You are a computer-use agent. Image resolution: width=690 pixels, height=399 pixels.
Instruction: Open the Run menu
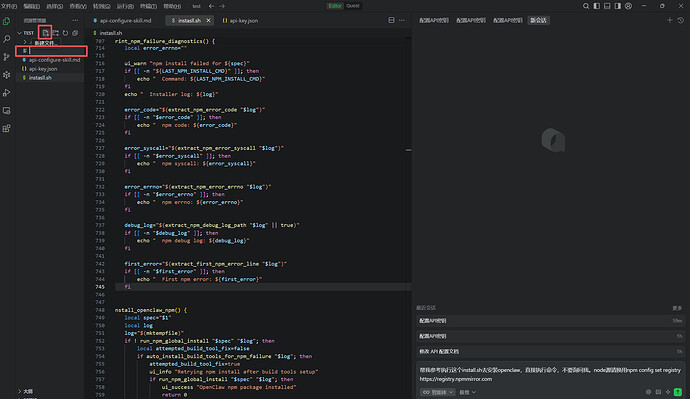[125, 6]
